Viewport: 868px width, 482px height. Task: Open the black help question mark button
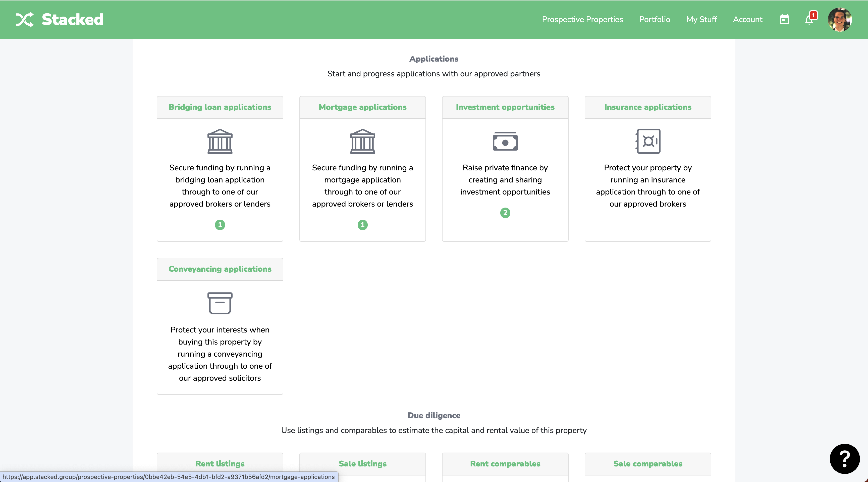tap(844, 459)
